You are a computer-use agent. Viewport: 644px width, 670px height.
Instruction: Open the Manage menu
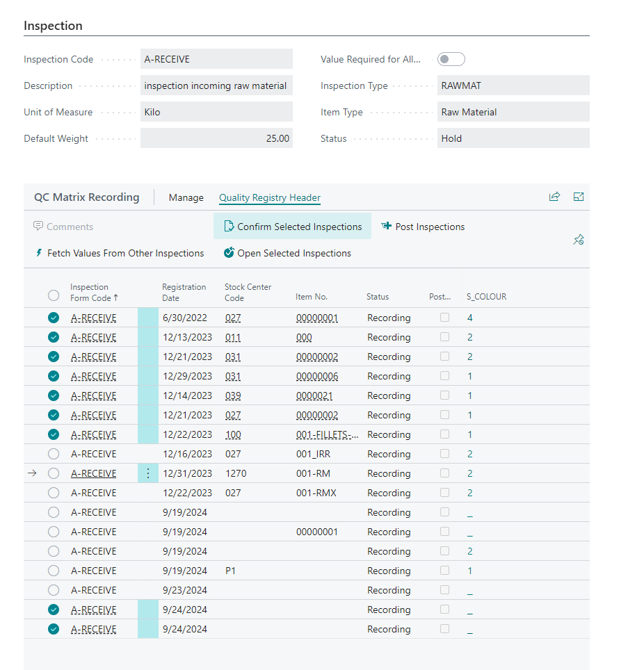click(186, 197)
